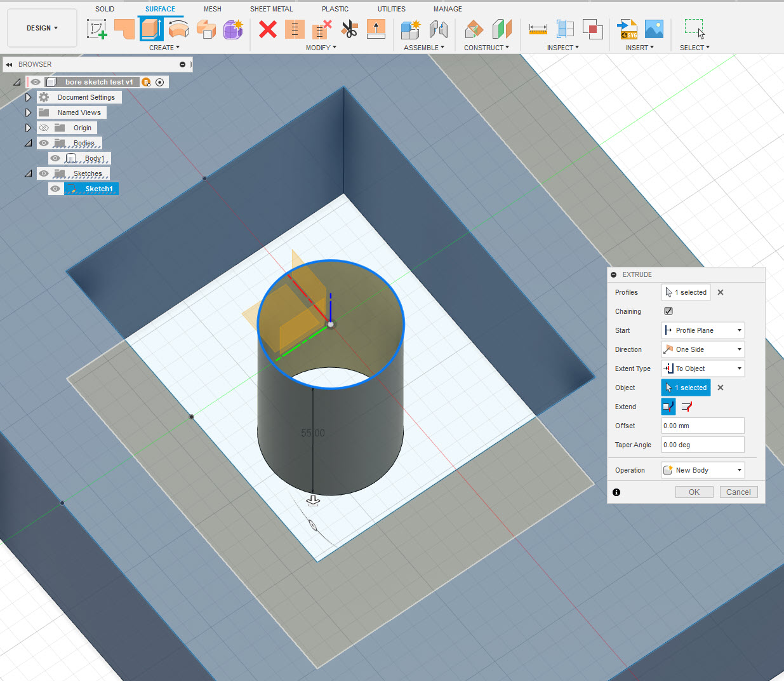Select the green Midplane construct tool
The height and width of the screenshot is (681, 784).
502,29
